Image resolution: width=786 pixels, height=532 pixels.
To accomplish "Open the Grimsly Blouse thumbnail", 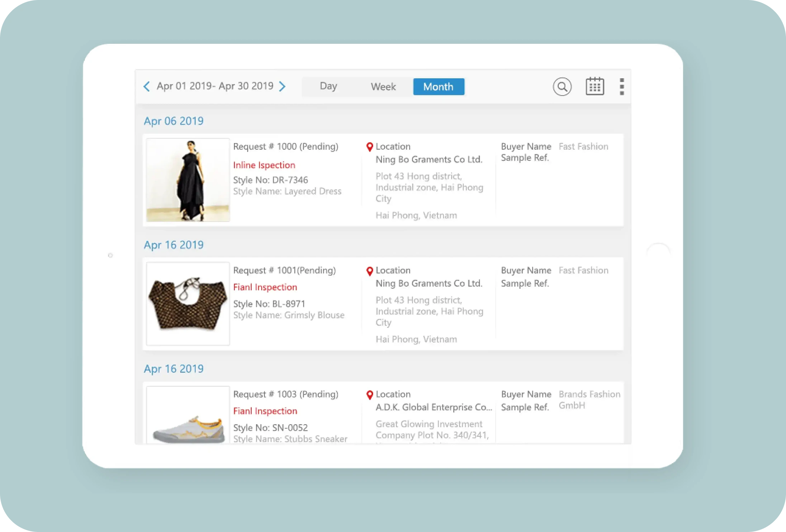I will pos(188,304).
